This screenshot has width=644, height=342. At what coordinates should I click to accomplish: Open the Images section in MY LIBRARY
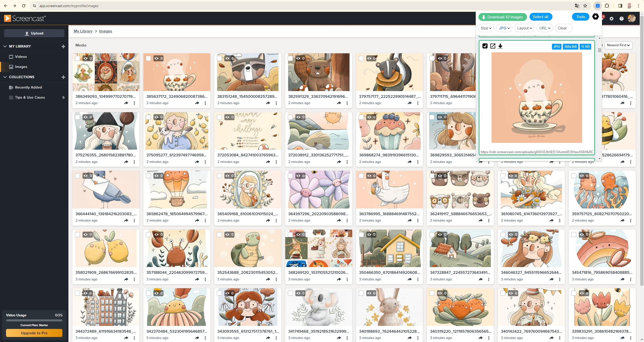click(21, 66)
